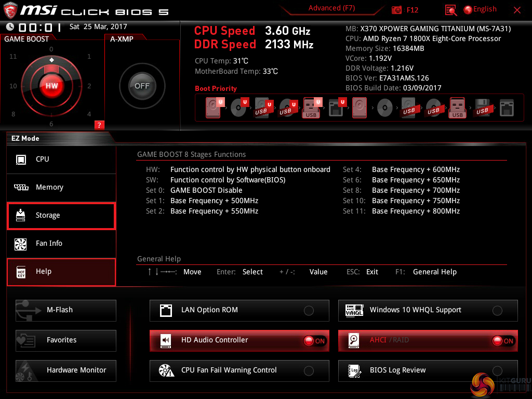Open the Help section label
Screen dimensions: 532x399
click(x=44, y=271)
